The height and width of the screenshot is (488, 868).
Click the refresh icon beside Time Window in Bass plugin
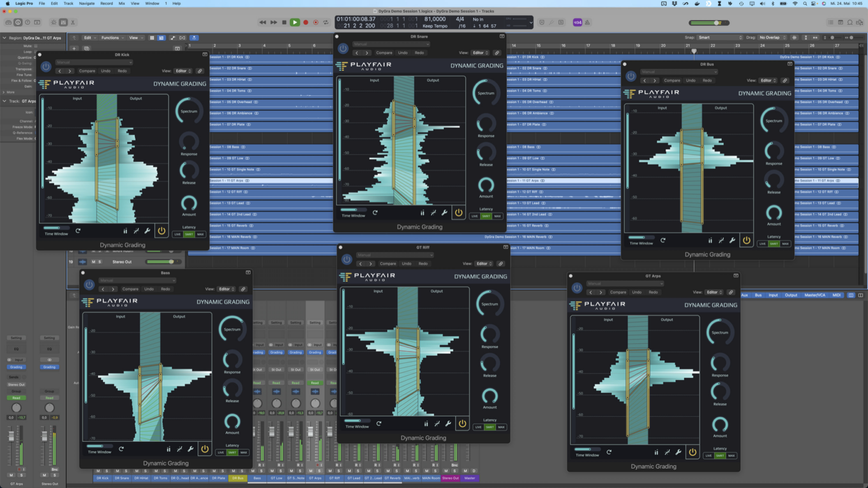click(121, 448)
